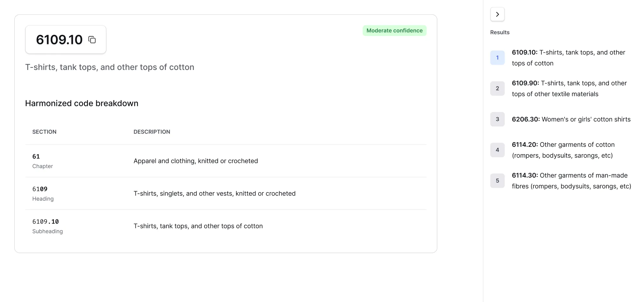The image size is (644, 302).
Task: Click the numbered badge for result 2
Action: 497,88
